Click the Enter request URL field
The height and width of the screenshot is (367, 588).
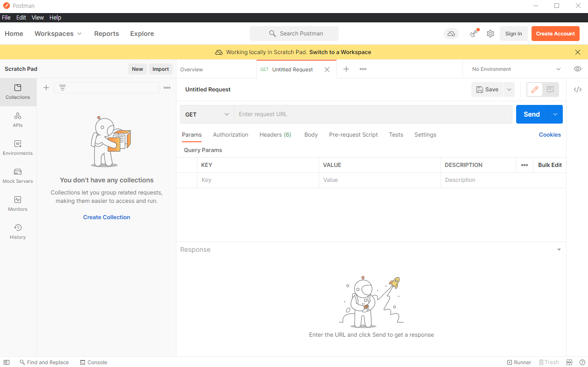373,114
